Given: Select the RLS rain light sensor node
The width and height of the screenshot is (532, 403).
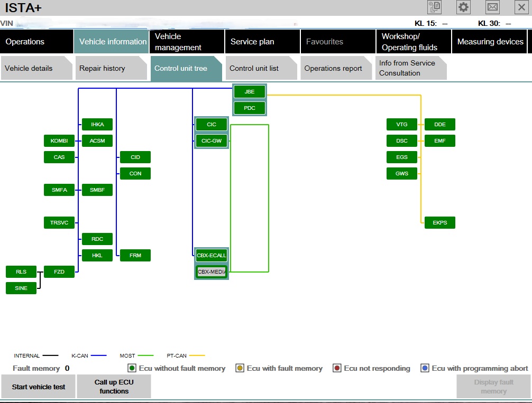Looking at the screenshot, I should tap(21, 272).
